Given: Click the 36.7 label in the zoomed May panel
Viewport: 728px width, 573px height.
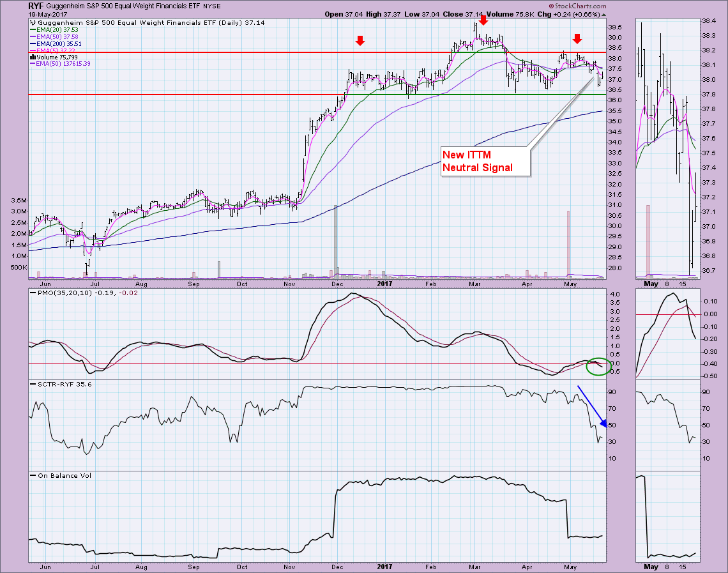Looking at the screenshot, I should (x=708, y=271).
